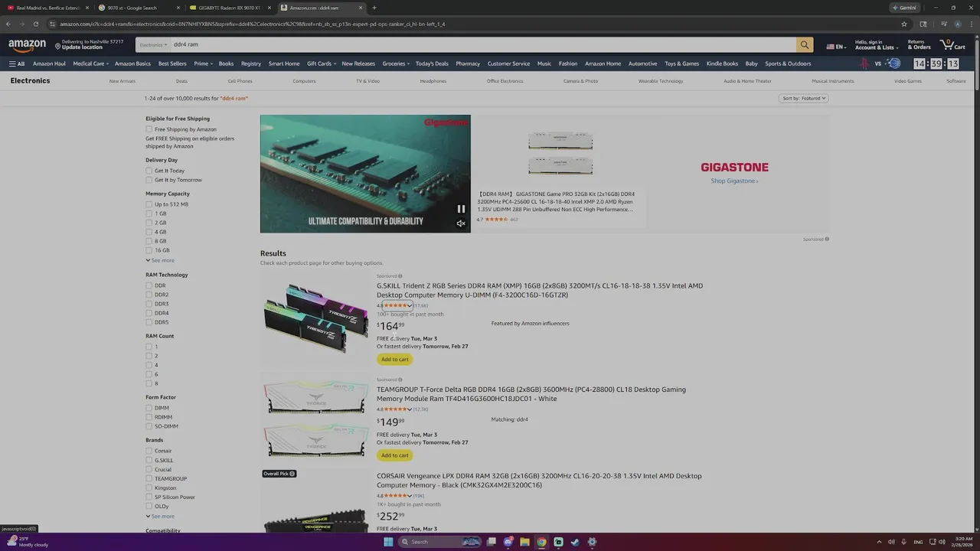
Task: Open Account & Lists dropdown
Action: [876, 44]
